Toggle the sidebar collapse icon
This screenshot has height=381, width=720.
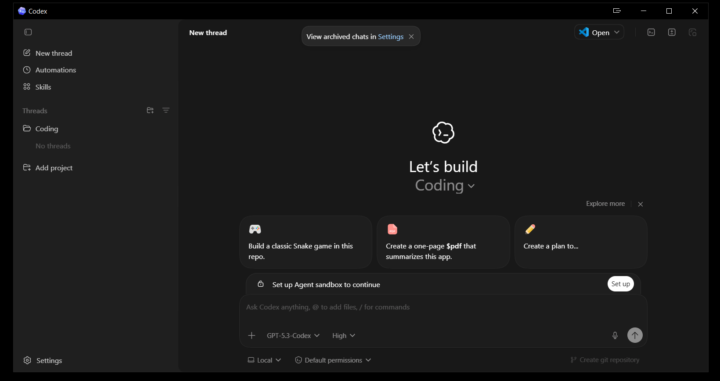pos(28,32)
